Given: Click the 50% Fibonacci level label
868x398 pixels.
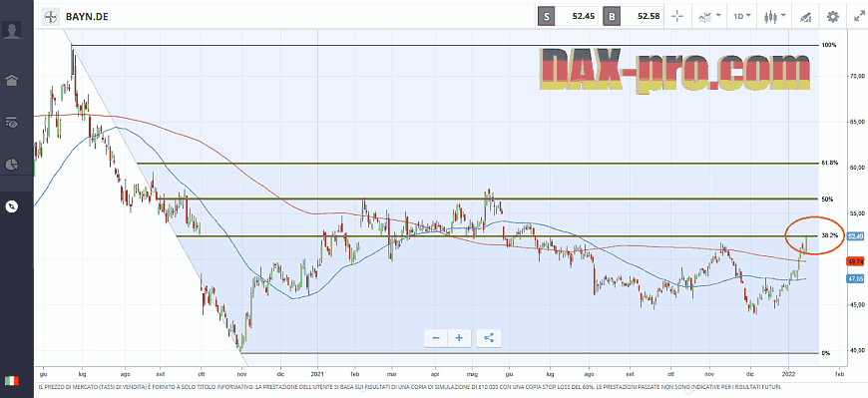Looking at the screenshot, I should [827, 199].
